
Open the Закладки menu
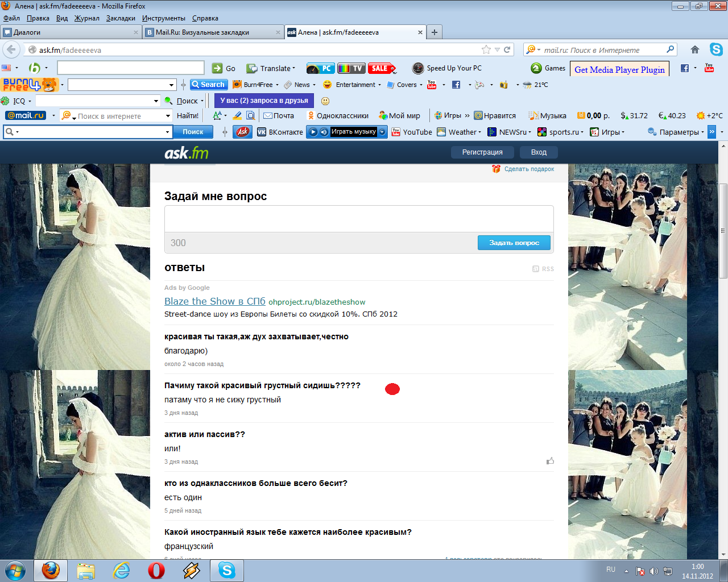tap(121, 18)
